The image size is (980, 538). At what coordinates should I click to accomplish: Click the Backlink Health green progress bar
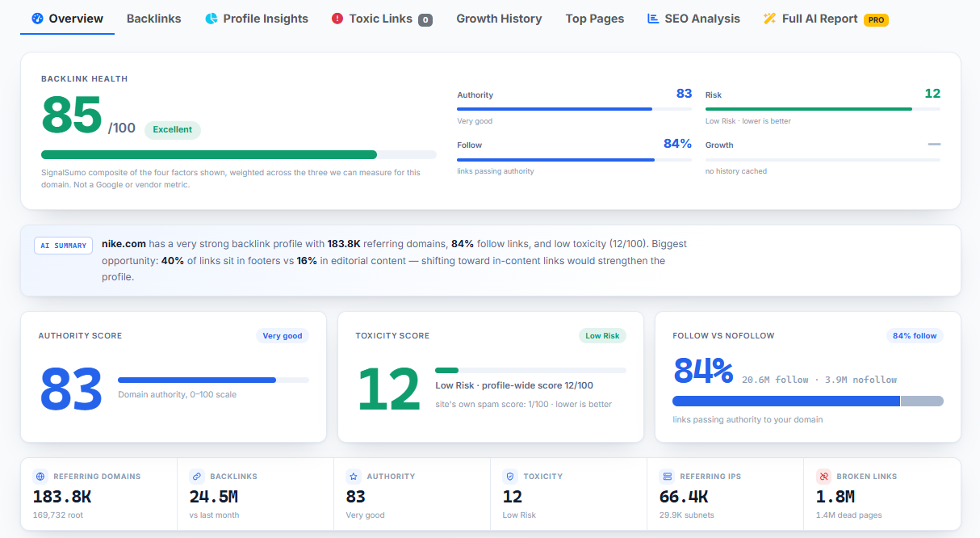coord(239,154)
